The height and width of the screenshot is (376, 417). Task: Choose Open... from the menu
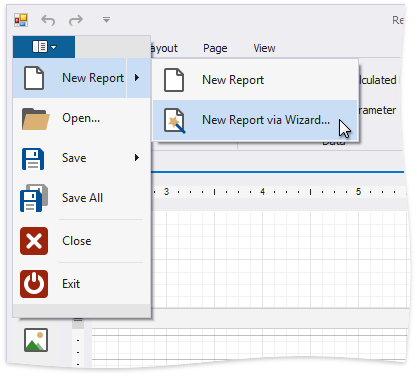coord(82,118)
